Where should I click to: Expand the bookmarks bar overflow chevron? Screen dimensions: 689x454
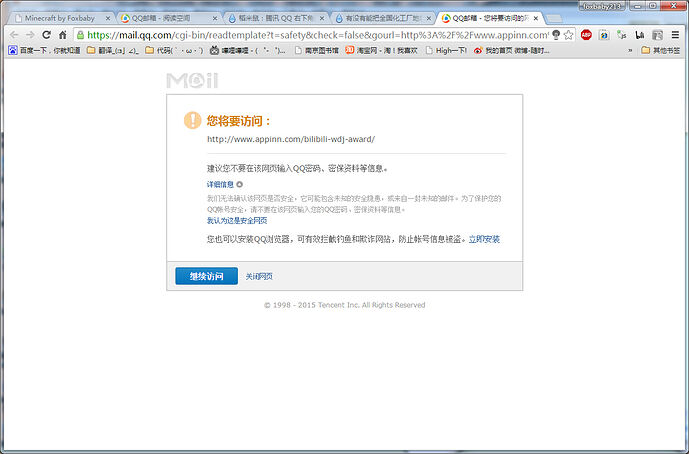(631, 49)
